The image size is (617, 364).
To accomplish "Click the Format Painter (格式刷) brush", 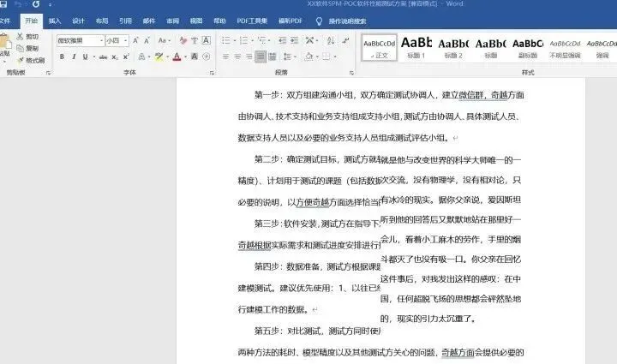I will [x=21, y=60].
